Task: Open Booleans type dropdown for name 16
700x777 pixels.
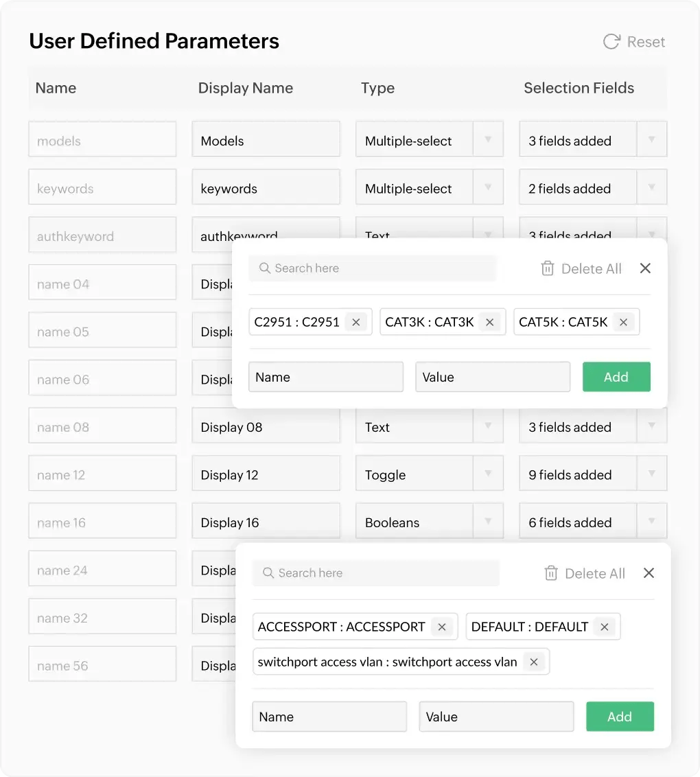Action: [488, 521]
